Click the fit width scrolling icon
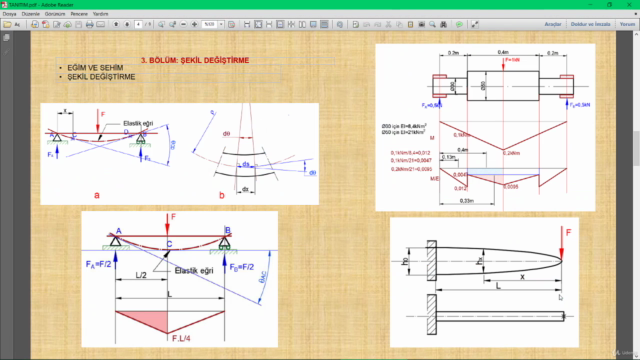This screenshot has width=640, height=360. [x=247, y=24]
